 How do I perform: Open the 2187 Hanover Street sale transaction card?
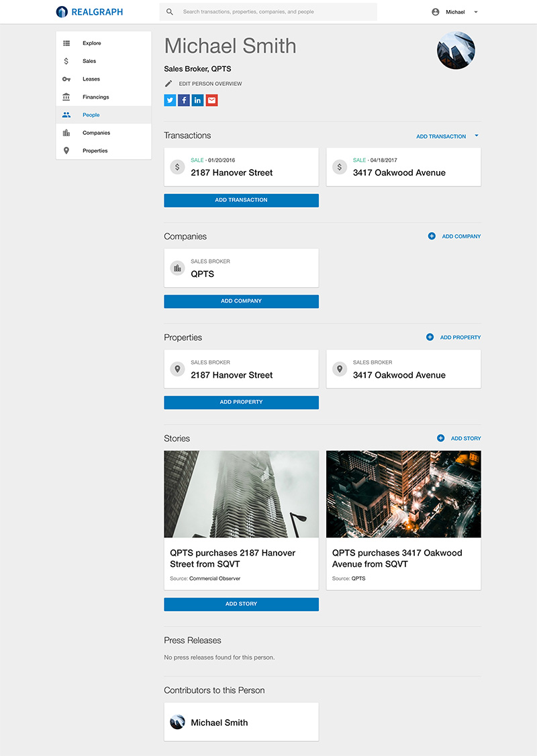(x=241, y=167)
